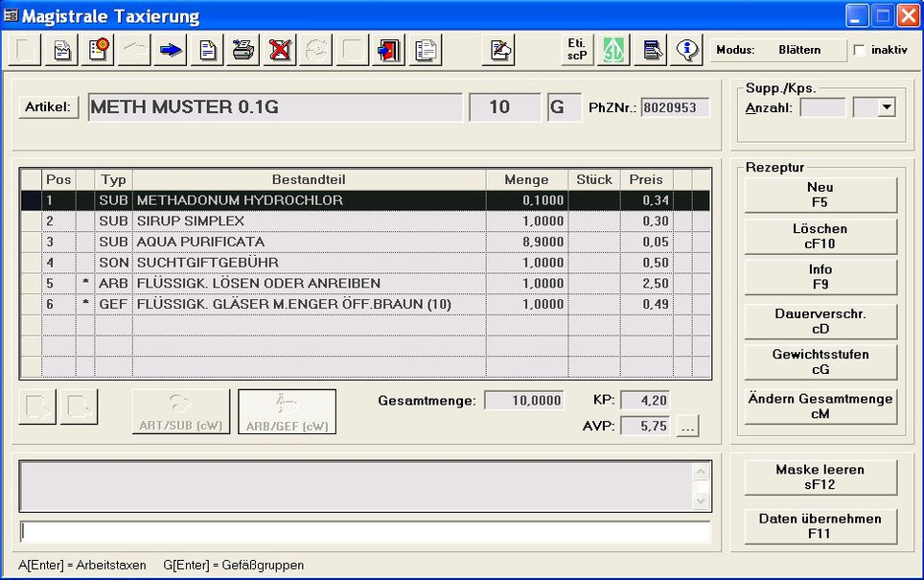Click the Eti. scP label button
This screenshot has height=580, width=924.
(577, 50)
